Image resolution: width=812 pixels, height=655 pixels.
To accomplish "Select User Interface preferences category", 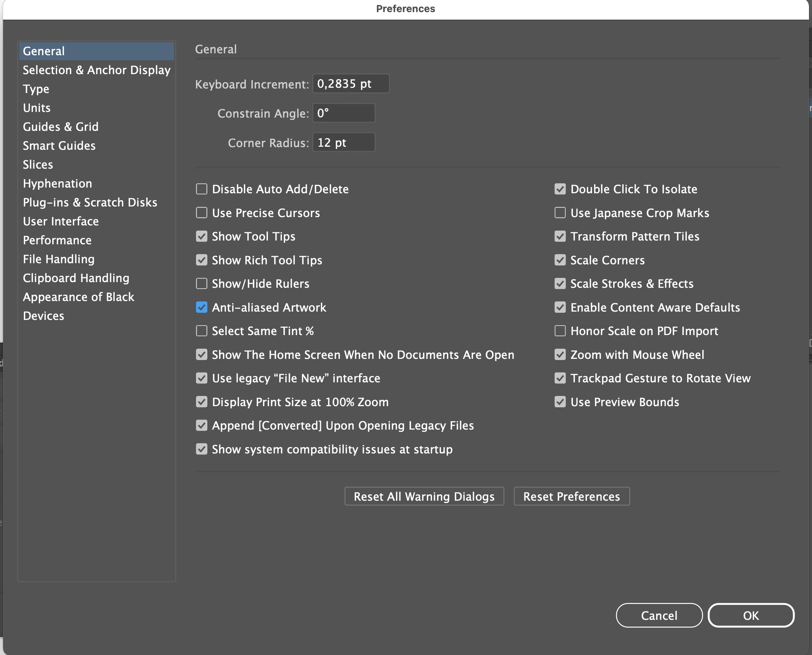I will click(x=61, y=221).
